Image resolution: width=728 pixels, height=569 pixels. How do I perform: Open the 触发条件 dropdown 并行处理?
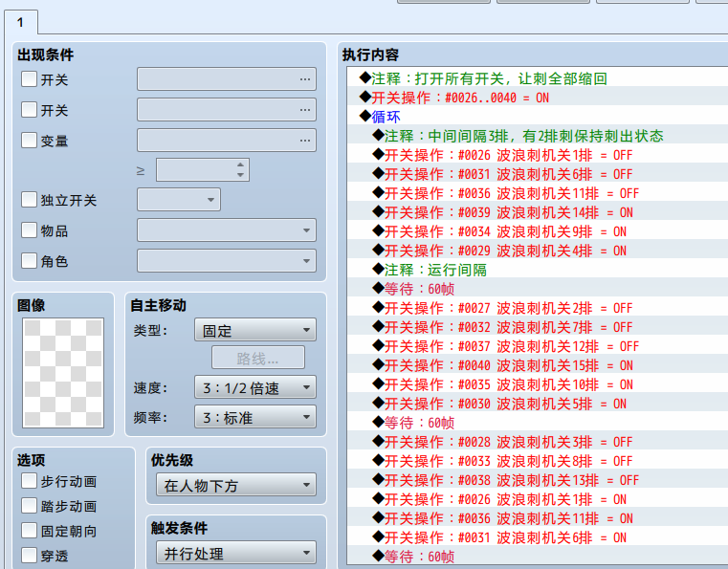point(236,553)
